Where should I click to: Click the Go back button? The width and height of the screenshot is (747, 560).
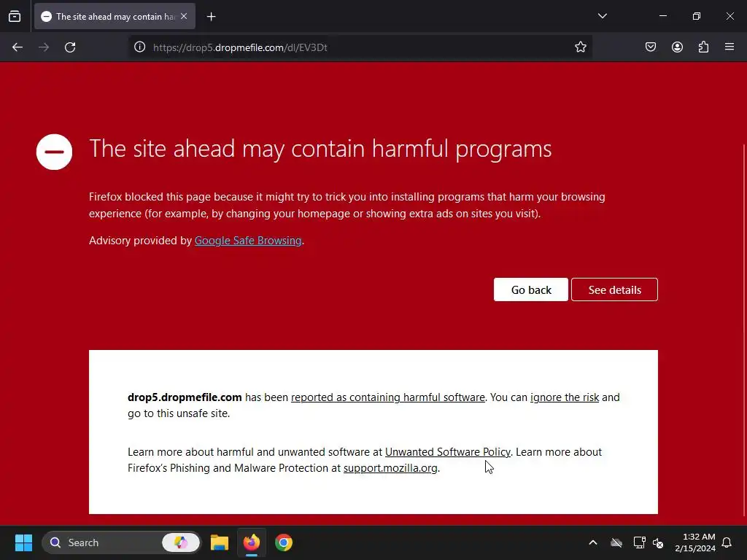coord(531,289)
